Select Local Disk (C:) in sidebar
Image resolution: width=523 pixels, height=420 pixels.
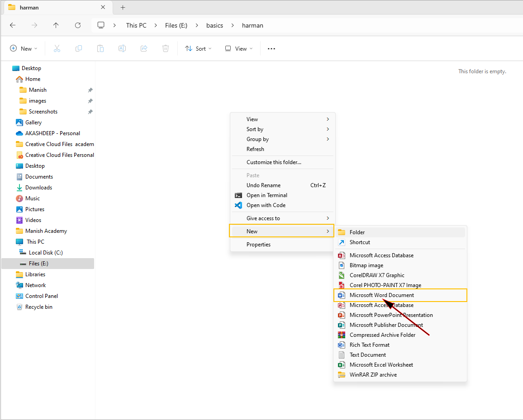point(46,253)
